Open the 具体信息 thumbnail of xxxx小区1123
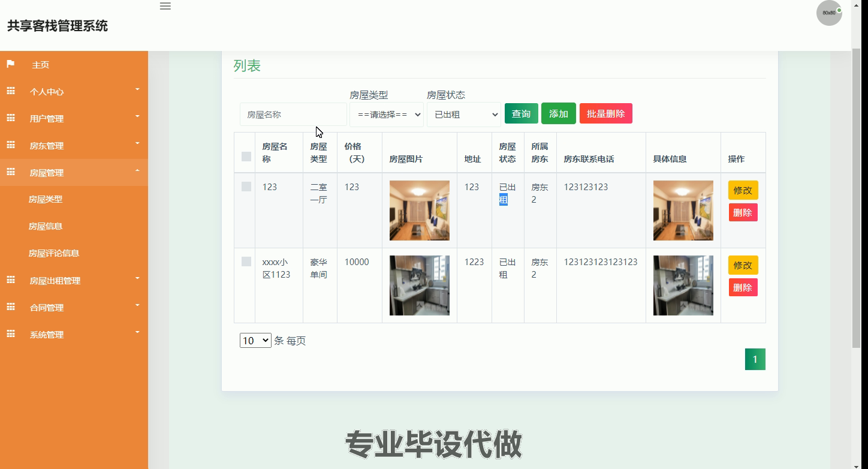 point(683,285)
